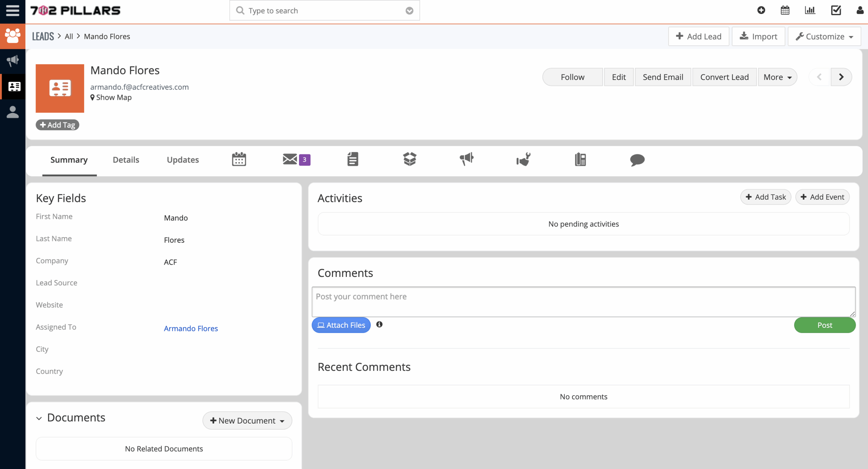Image resolution: width=868 pixels, height=469 pixels.
Task: Open the emails tab envelope icon
Action: [290, 159]
